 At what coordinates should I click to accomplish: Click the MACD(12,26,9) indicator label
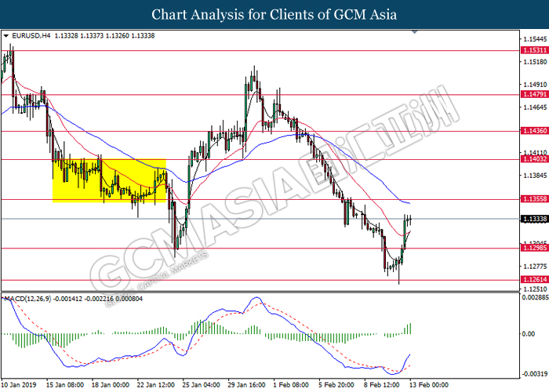(27, 299)
